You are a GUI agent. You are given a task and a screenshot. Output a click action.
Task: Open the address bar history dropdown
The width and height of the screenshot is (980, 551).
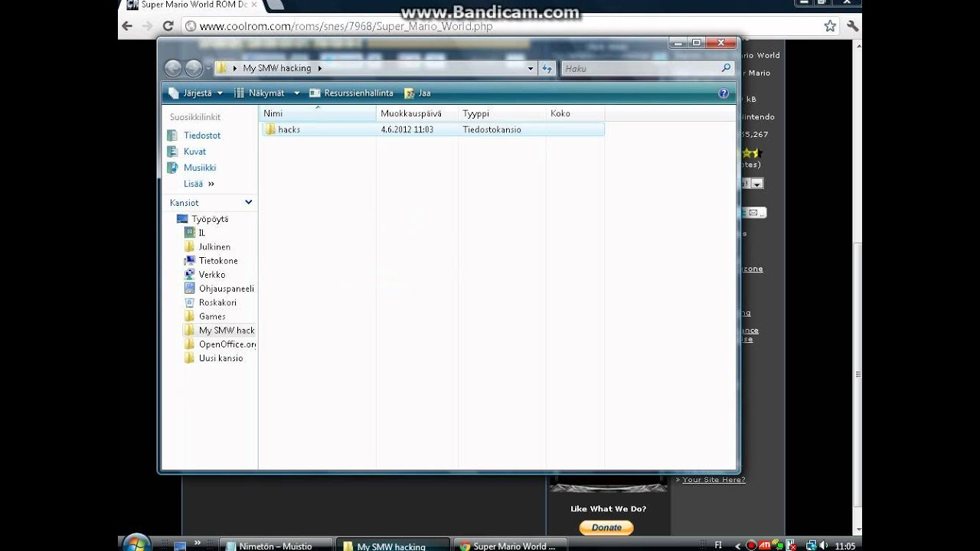[531, 68]
